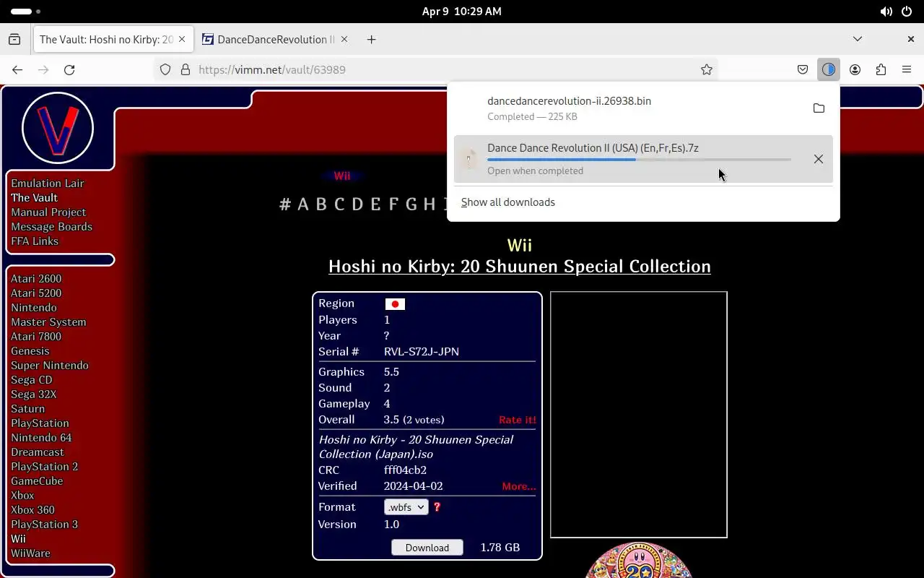Go back with the browser Back arrow
924x578 pixels.
click(x=17, y=70)
